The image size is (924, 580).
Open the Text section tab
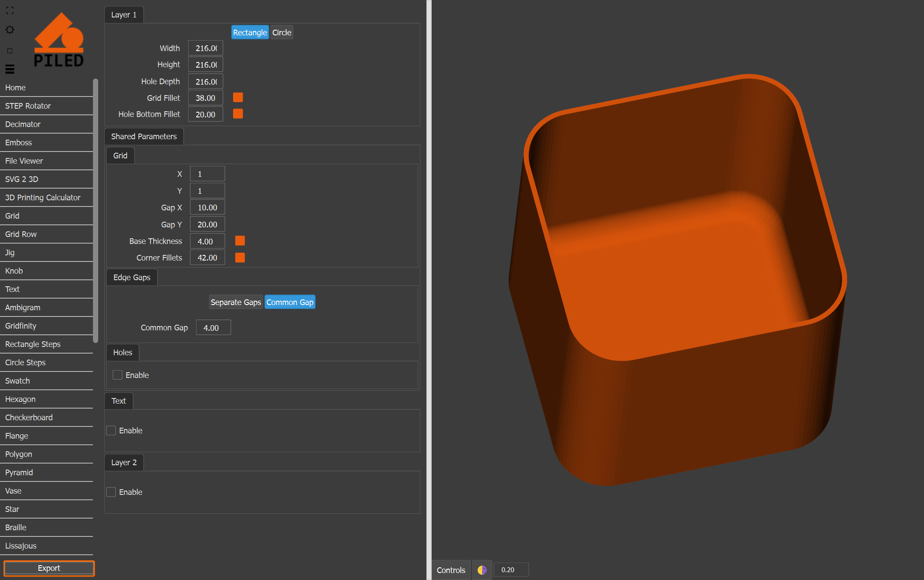[x=119, y=401]
